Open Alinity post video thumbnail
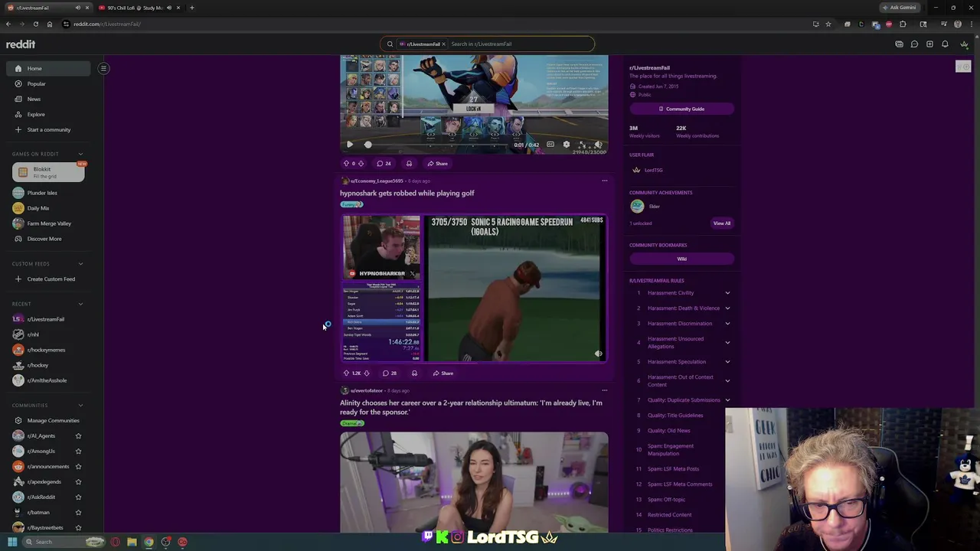Screen dimensions: 980x551 coord(474,482)
